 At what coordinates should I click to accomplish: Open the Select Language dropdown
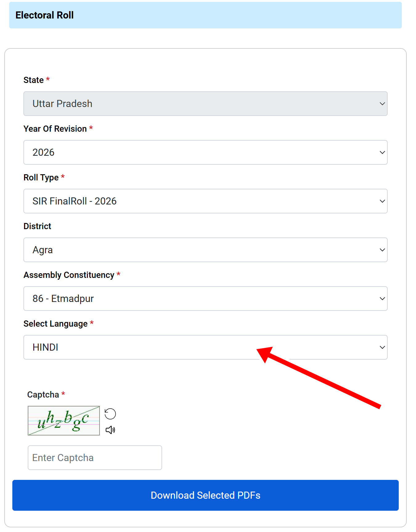point(206,347)
